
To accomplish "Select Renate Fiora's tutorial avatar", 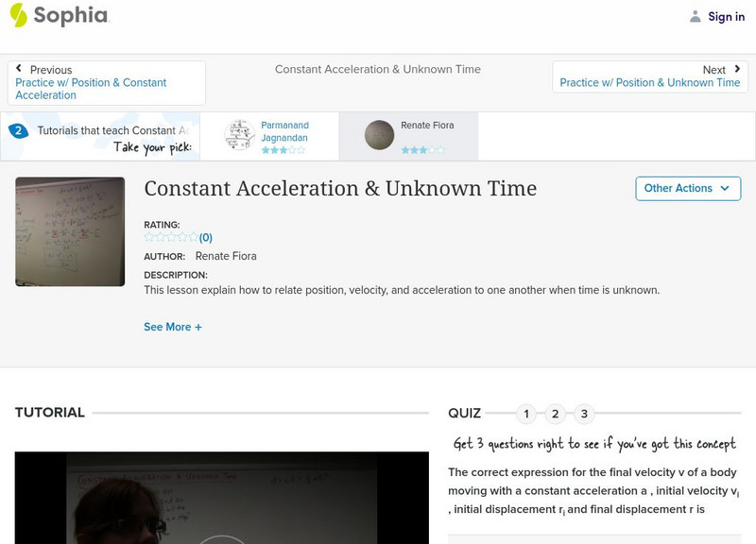I will [378, 134].
